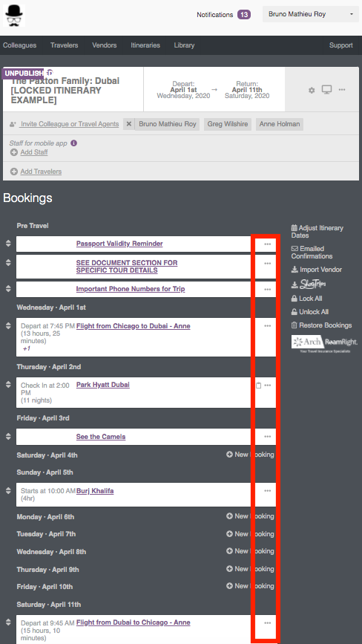Open the notifications badge showing 13
Image resolution: width=362 pixels, height=644 pixels.
pyautogui.click(x=244, y=15)
